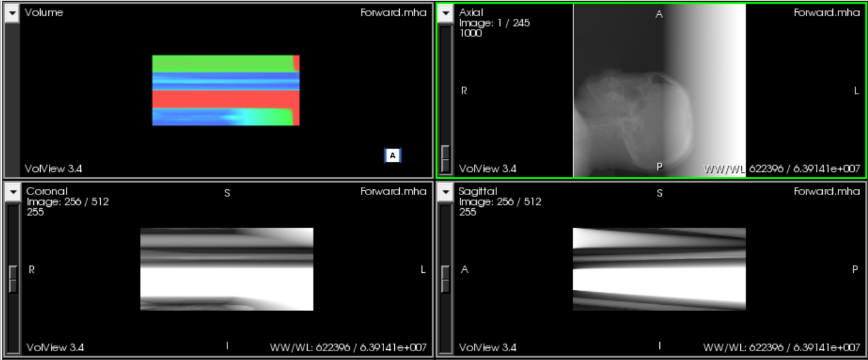The width and height of the screenshot is (868, 360).
Task: Click Forward.mha label in Sagittal view
Action: point(827,191)
